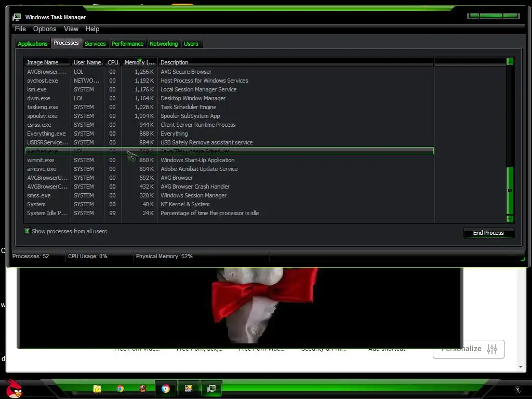Open the File menu

(20, 29)
